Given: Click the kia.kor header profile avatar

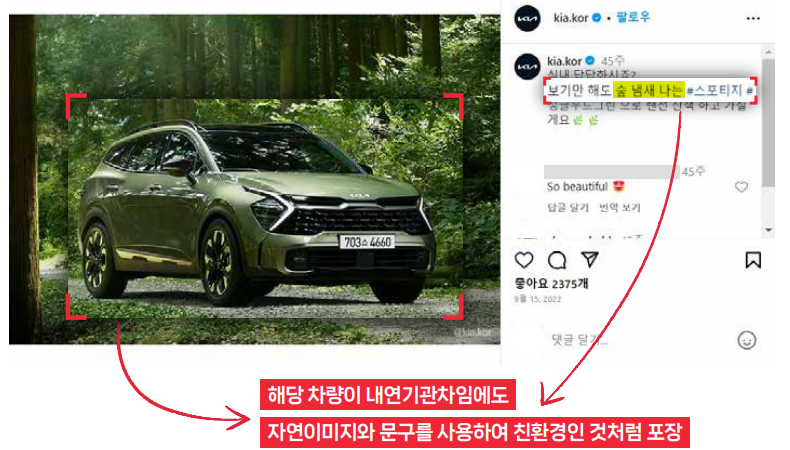Looking at the screenshot, I should pyautogui.click(x=528, y=19).
